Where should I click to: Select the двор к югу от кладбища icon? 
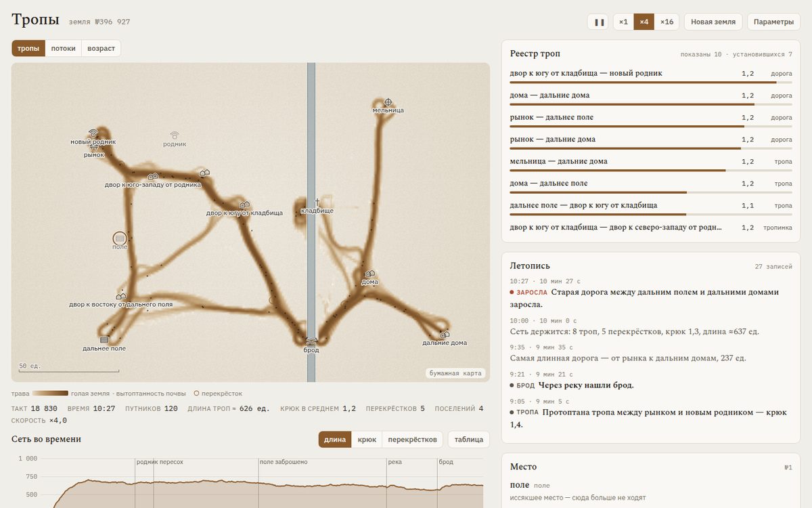(x=244, y=205)
